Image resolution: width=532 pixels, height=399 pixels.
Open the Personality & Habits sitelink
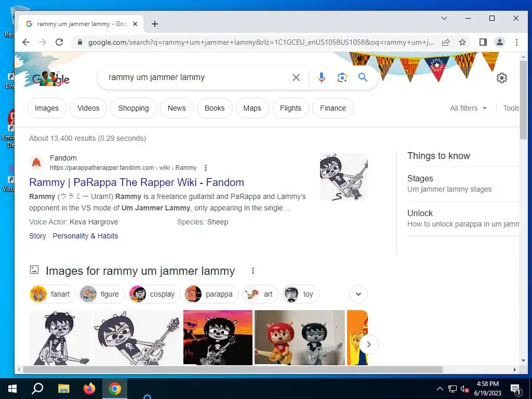(x=85, y=236)
